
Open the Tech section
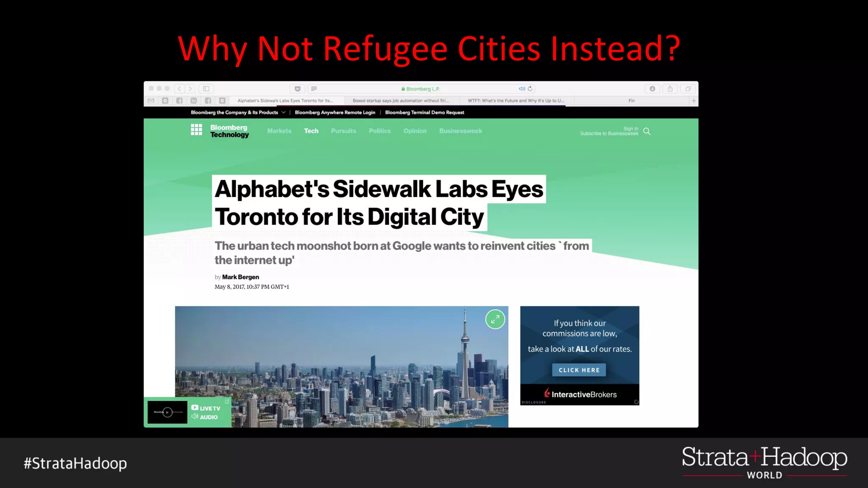tap(311, 131)
